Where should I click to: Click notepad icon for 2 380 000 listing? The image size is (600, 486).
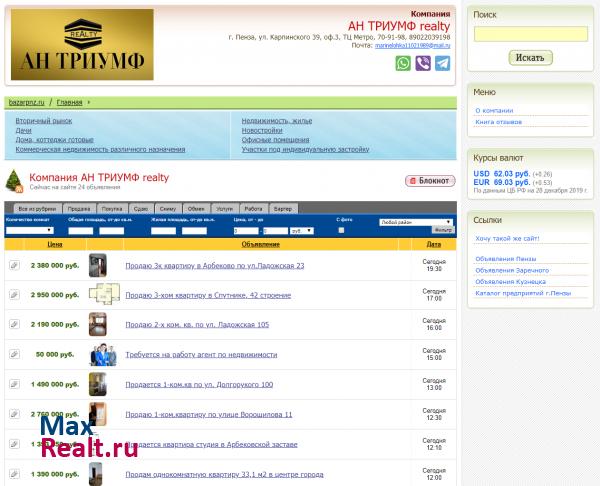pyautogui.click(x=14, y=266)
